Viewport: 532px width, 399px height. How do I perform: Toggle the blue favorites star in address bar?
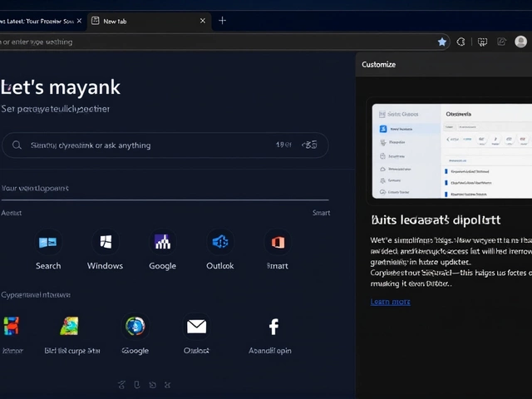[x=442, y=42]
